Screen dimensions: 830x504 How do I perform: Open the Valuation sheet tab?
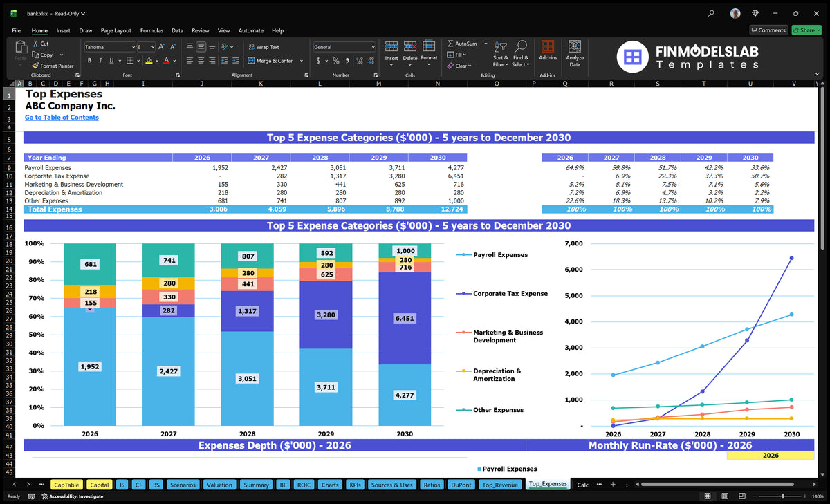pos(220,485)
